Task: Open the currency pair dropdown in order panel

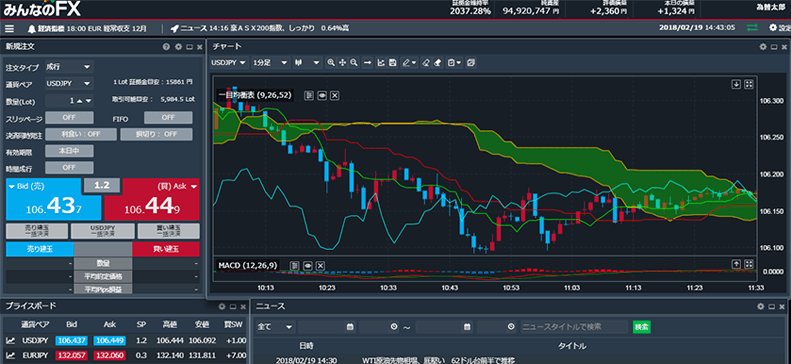Action: click(69, 83)
